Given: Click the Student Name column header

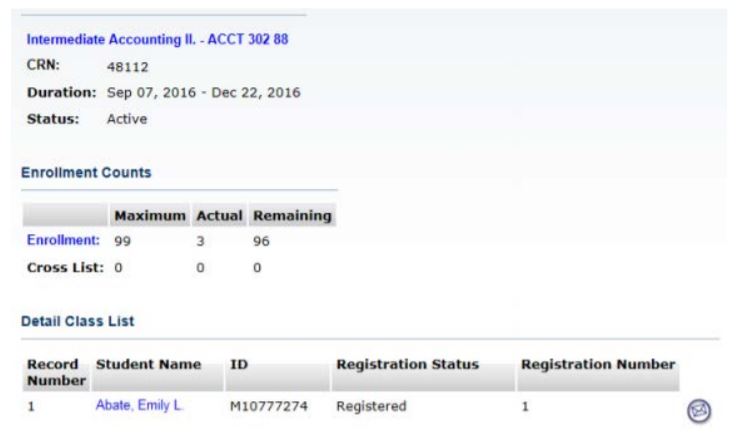Looking at the screenshot, I should click(x=149, y=363).
